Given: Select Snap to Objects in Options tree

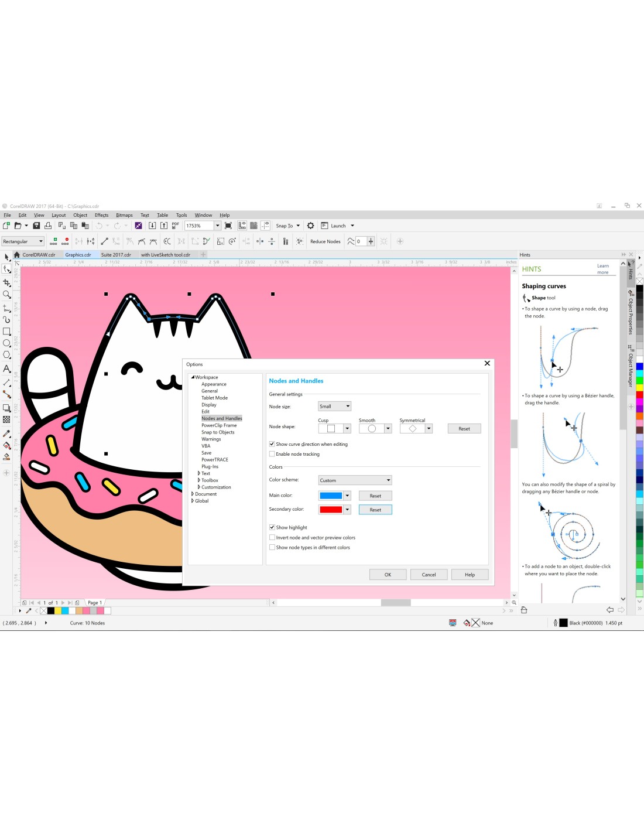Looking at the screenshot, I should 218,432.
